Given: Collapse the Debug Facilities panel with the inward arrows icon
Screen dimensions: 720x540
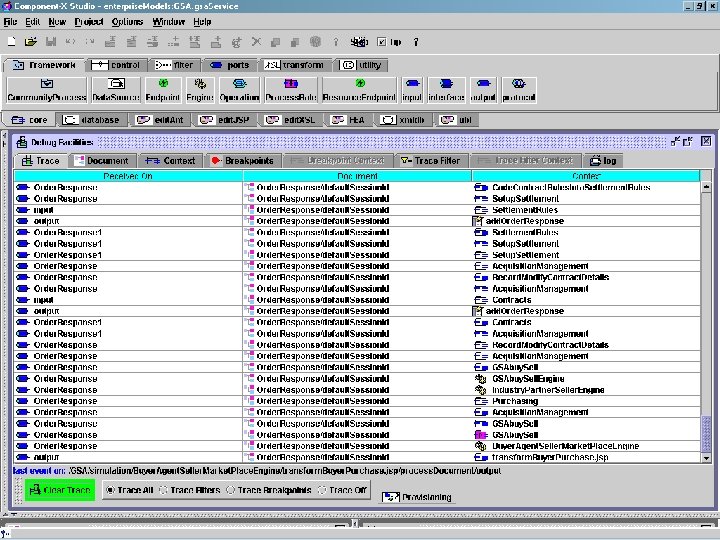Looking at the screenshot, I should (x=675, y=141).
